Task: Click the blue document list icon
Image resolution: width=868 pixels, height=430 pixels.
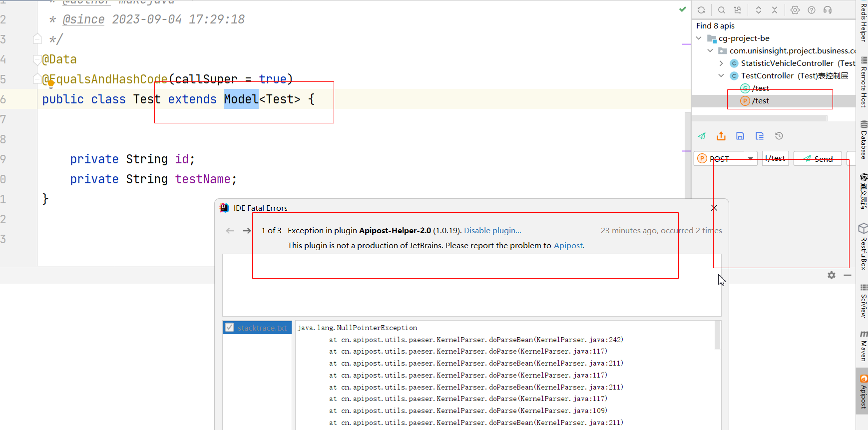Action: pyautogui.click(x=760, y=136)
